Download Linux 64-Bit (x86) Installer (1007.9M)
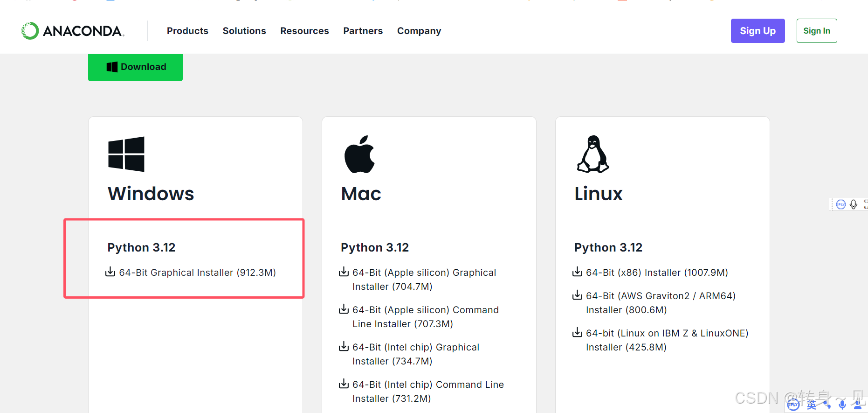The height and width of the screenshot is (413, 868). (x=657, y=273)
